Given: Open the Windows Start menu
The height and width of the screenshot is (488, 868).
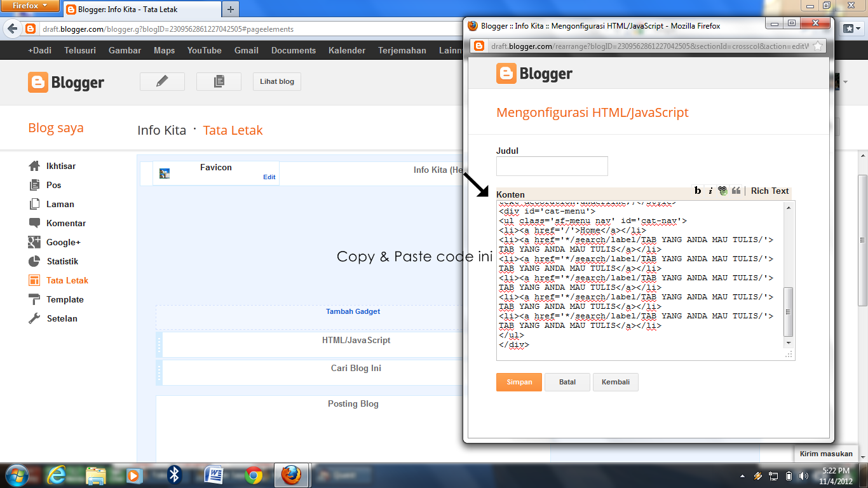Looking at the screenshot, I should (x=17, y=475).
